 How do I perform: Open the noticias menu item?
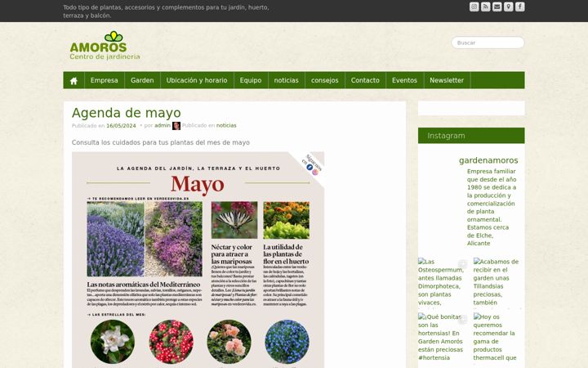point(286,80)
